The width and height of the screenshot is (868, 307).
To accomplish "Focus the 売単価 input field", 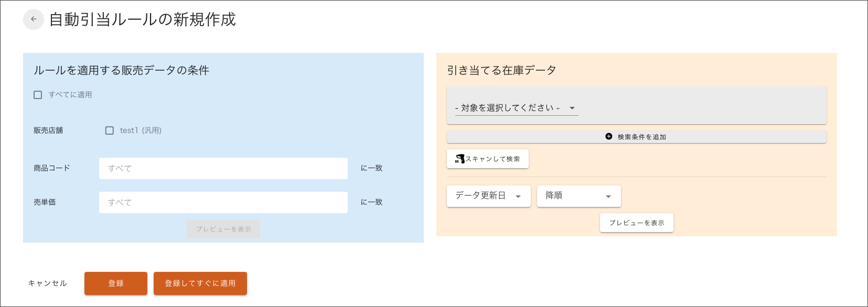I will pos(223,202).
